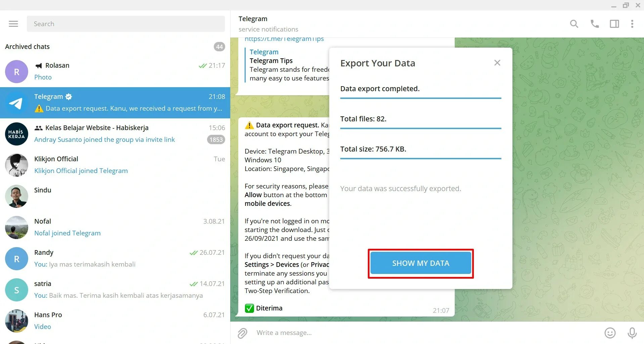Click the Data export completed progress bar
644x344 pixels.
[x=421, y=98]
